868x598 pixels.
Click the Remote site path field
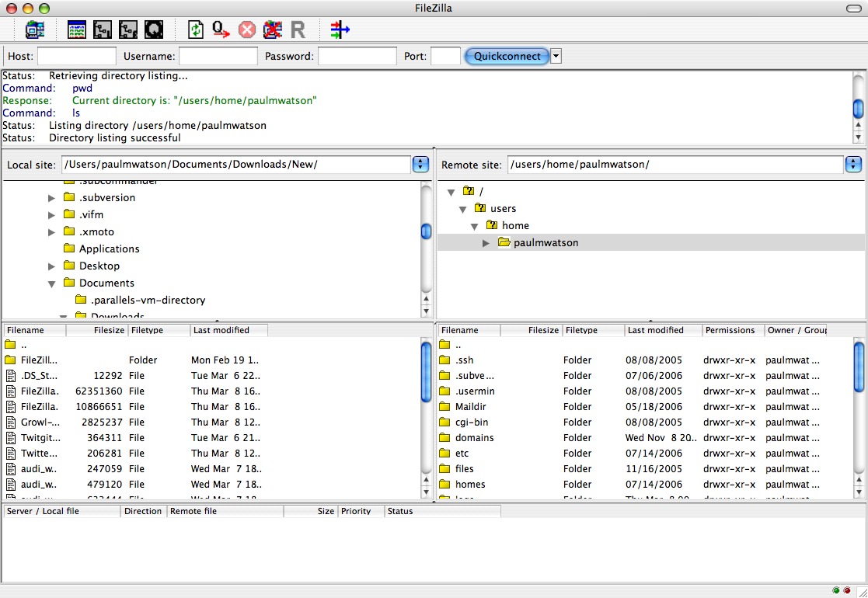click(x=675, y=165)
